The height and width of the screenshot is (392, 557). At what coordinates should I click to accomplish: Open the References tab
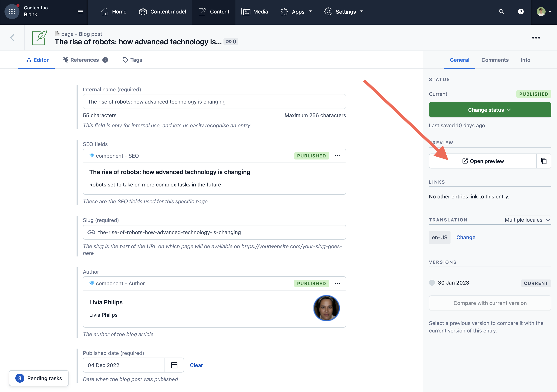click(x=84, y=59)
